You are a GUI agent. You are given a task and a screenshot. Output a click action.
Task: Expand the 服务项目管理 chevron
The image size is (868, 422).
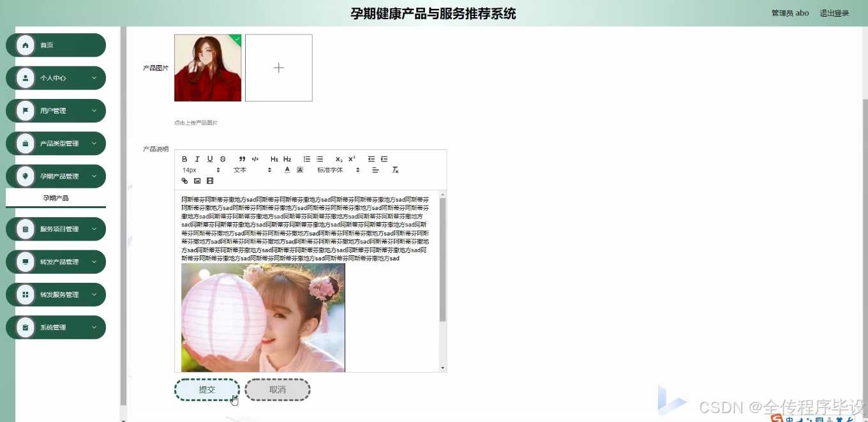click(x=94, y=229)
